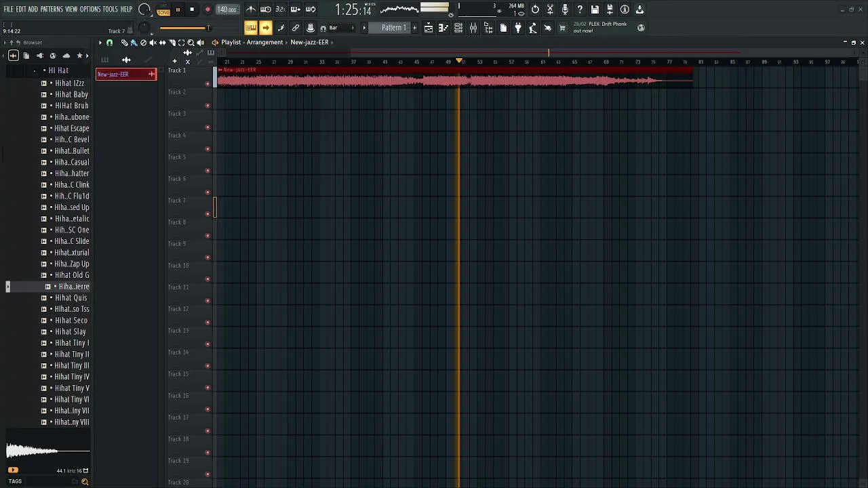Toggle wait for input before recording
The width and height of the screenshot is (868, 488).
coord(266,9)
